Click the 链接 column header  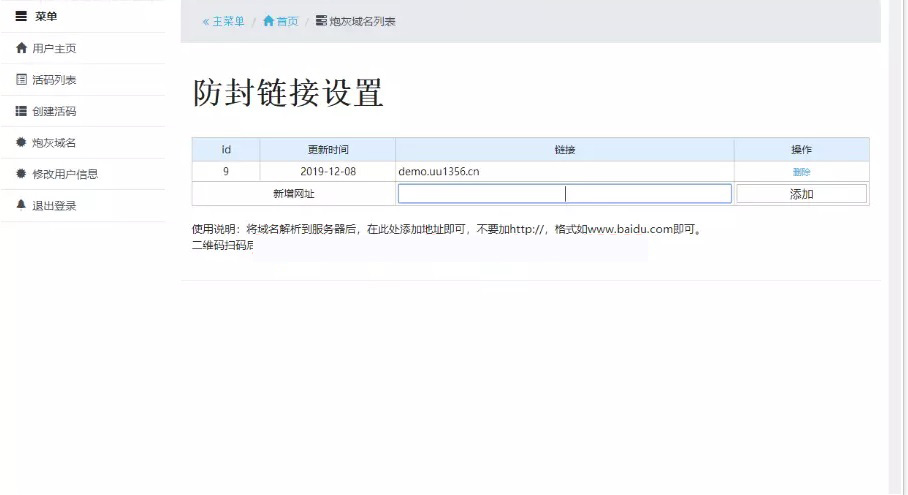coord(564,150)
